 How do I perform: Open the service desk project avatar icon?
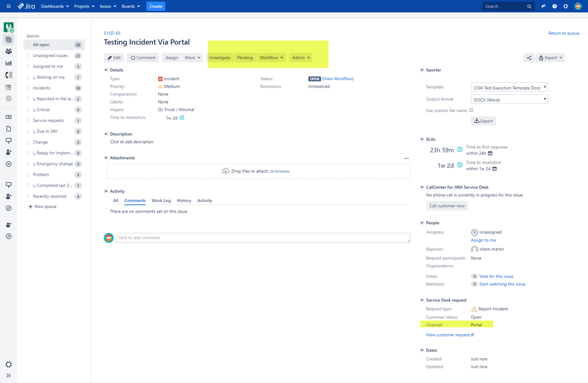click(x=9, y=27)
